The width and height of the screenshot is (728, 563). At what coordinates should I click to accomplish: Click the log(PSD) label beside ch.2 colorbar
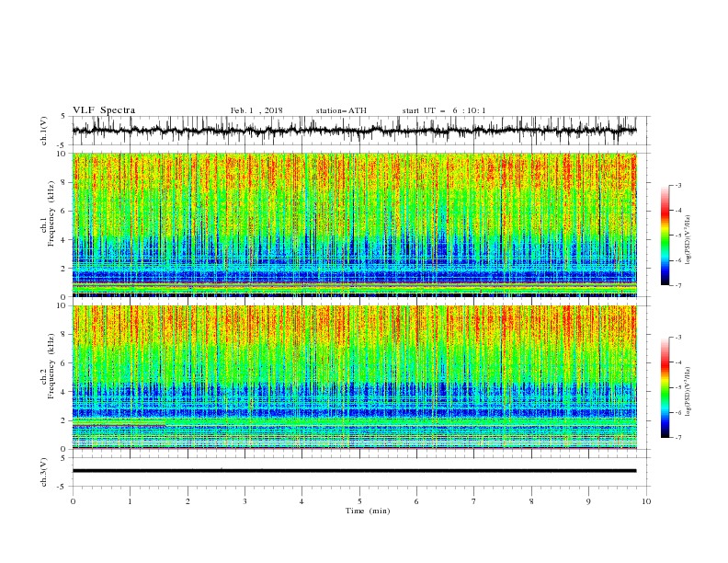[x=688, y=392]
